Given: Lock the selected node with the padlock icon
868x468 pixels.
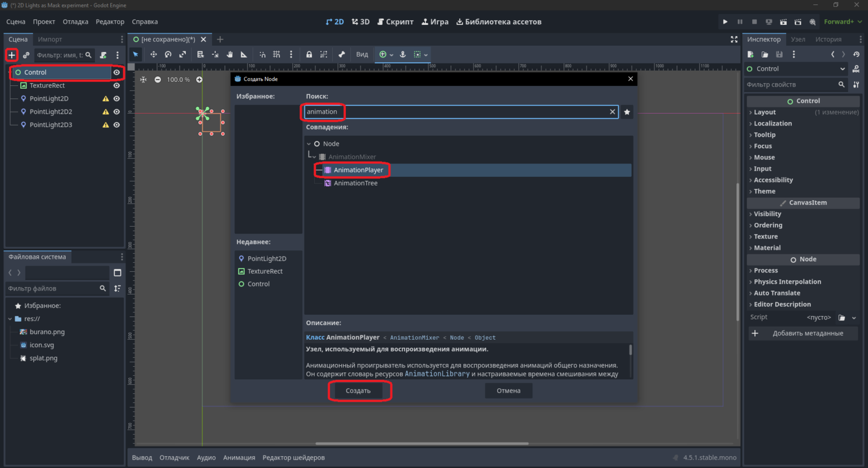Looking at the screenshot, I should (309, 55).
